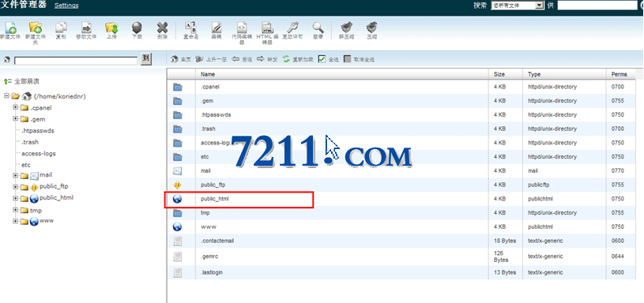Expand the .gem tree node
Screen dimensions: 644x303
click(x=16, y=119)
